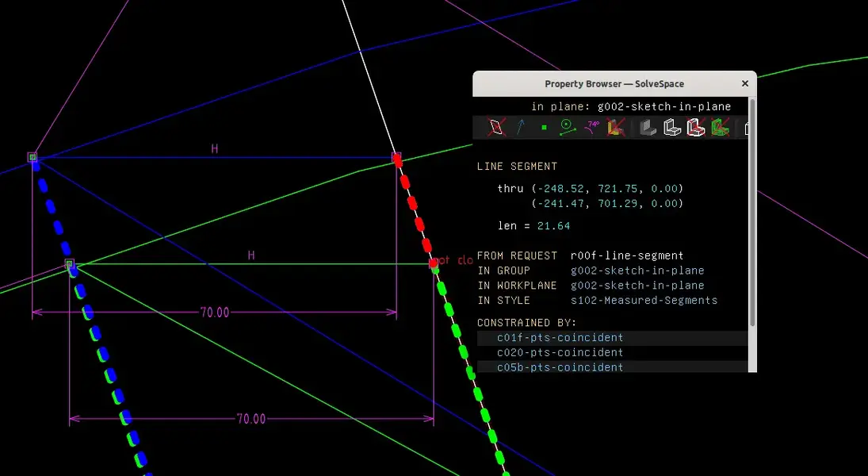Toggle outlines crossed-out model icon
This screenshot has width=868, height=476.
click(x=696, y=128)
